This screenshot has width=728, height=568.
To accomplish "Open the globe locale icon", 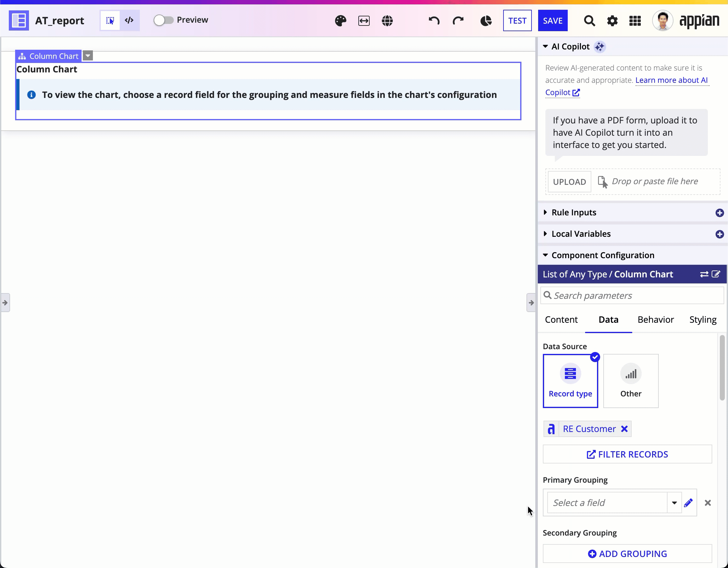I will click(x=387, y=21).
